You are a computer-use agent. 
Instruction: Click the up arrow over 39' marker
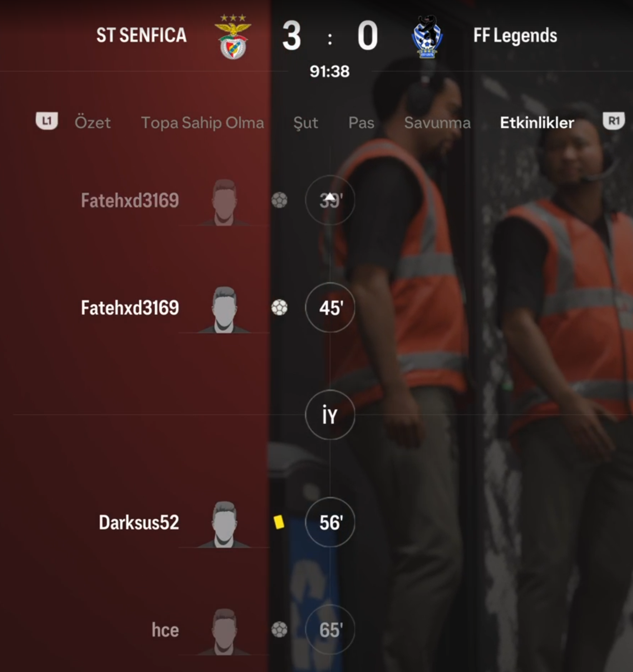click(x=330, y=196)
